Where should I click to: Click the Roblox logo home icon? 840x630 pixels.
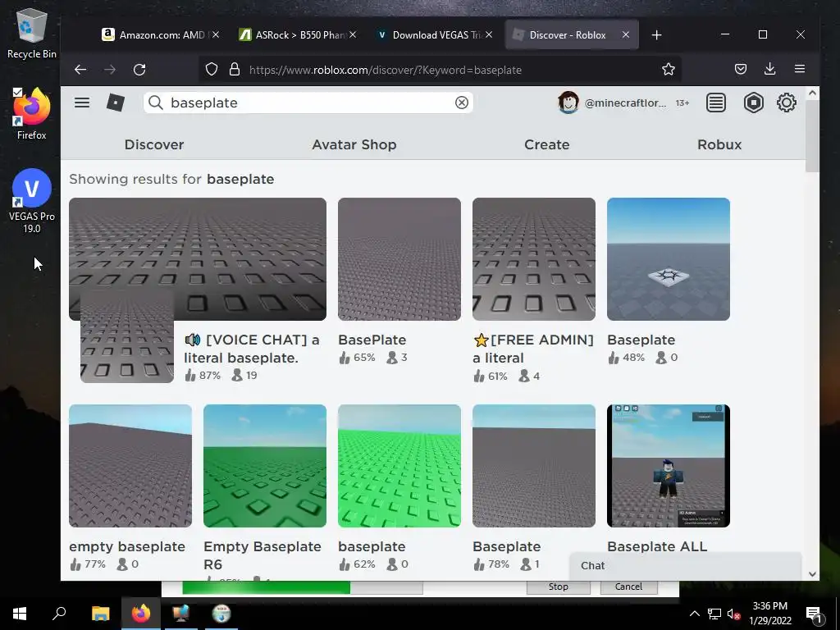pyautogui.click(x=115, y=103)
